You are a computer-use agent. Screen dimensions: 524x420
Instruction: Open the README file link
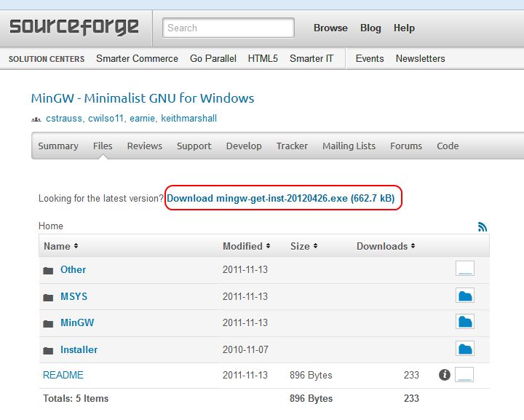point(63,375)
